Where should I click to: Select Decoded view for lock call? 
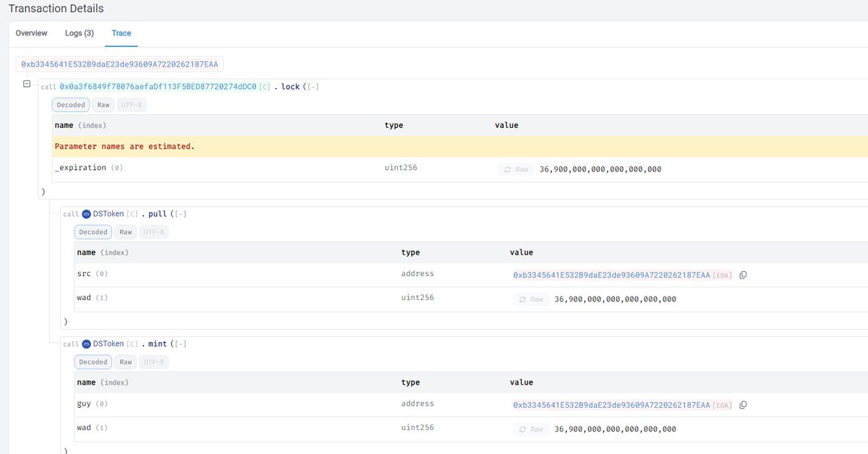71,105
